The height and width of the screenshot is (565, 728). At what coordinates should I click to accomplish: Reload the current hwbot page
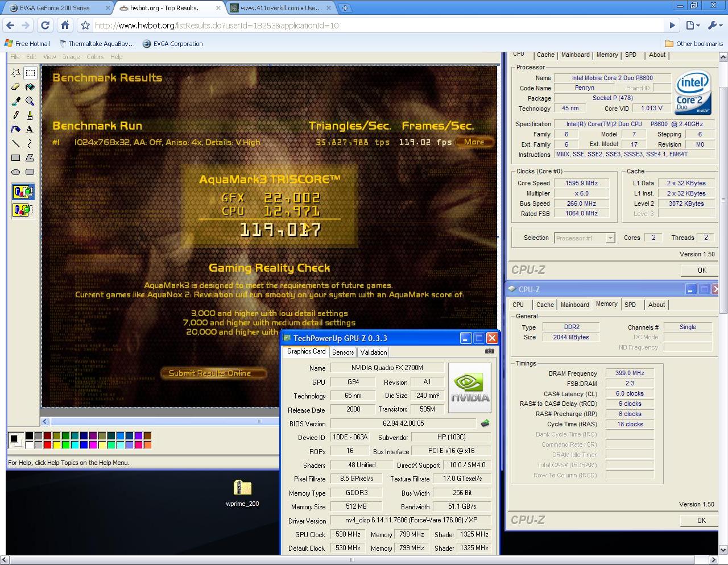[45, 26]
